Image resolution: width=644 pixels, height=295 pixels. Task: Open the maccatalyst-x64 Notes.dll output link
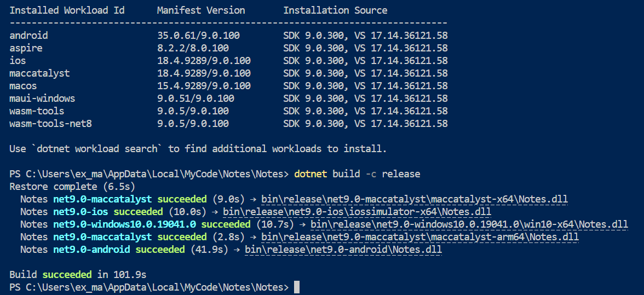(415, 199)
